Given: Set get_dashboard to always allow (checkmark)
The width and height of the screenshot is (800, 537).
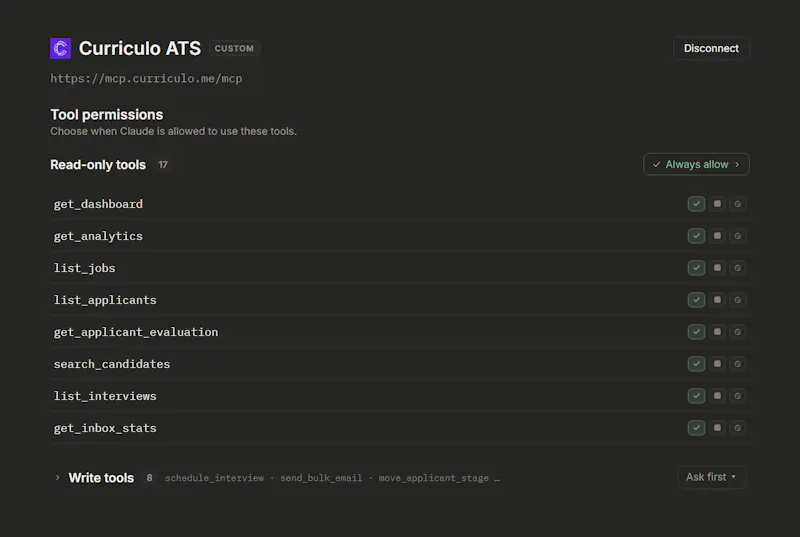Looking at the screenshot, I should point(696,204).
